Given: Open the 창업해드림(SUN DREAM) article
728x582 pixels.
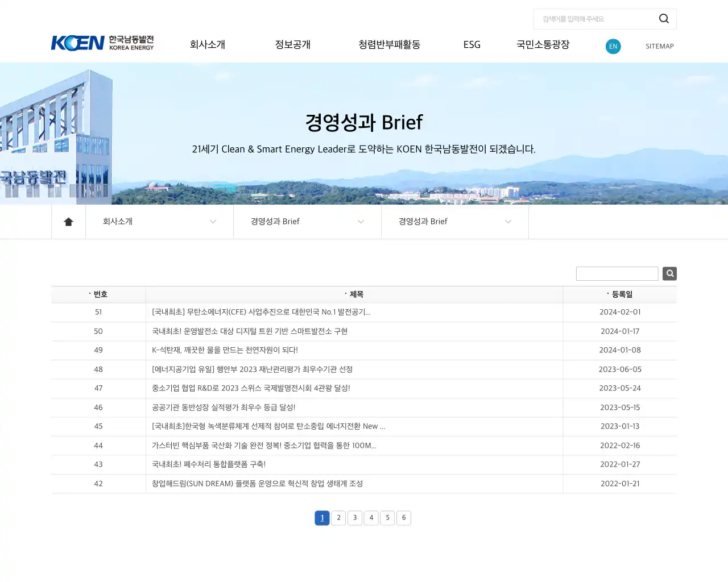Looking at the screenshot, I should 258,484.
